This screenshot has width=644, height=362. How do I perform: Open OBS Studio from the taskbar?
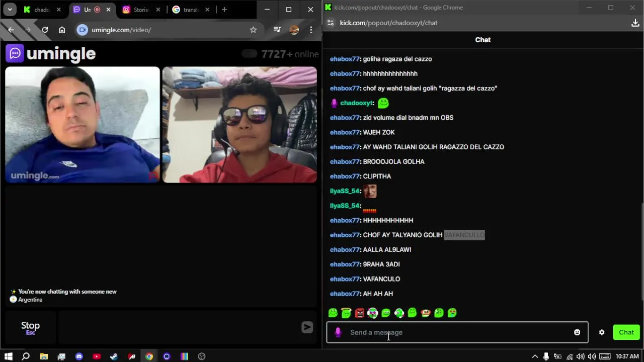(x=202, y=356)
